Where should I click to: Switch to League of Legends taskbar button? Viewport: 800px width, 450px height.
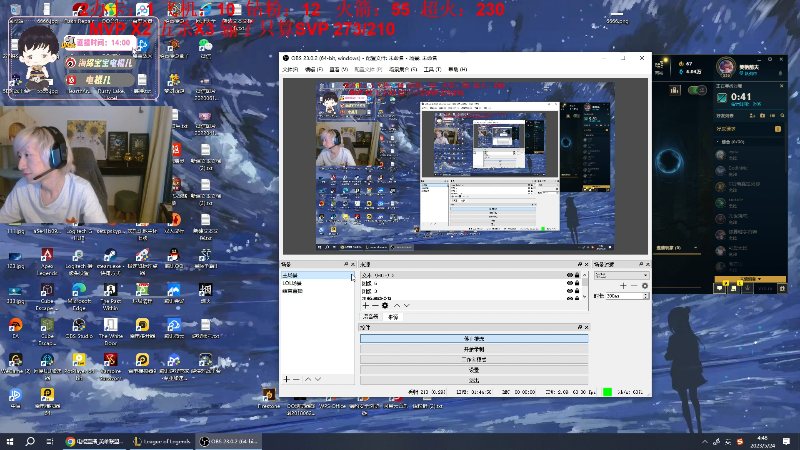pyautogui.click(x=162, y=441)
